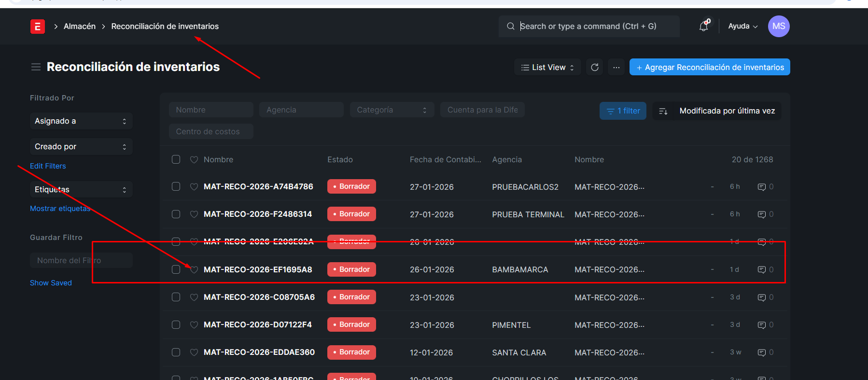Open comments icon for MAT-RECO-2026-D07122F4 row
Viewport: 868px width, 380px height.
pyautogui.click(x=762, y=325)
